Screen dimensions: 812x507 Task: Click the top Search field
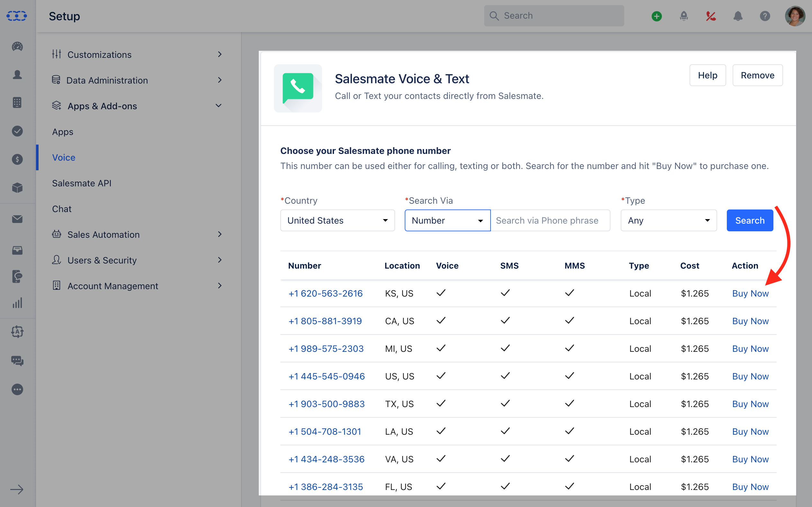(554, 16)
